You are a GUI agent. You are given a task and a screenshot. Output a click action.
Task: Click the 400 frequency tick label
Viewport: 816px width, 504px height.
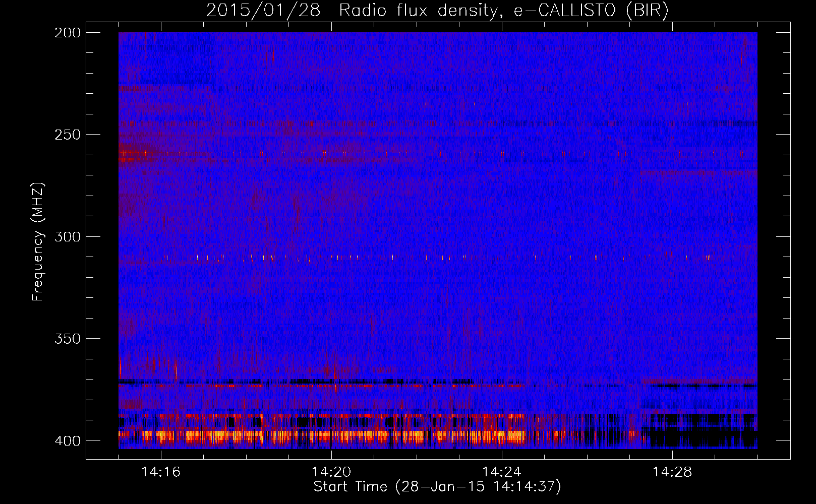[x=68, y=441]
